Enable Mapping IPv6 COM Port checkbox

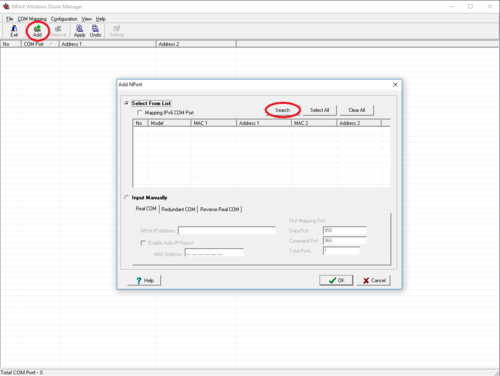point(140,113)
